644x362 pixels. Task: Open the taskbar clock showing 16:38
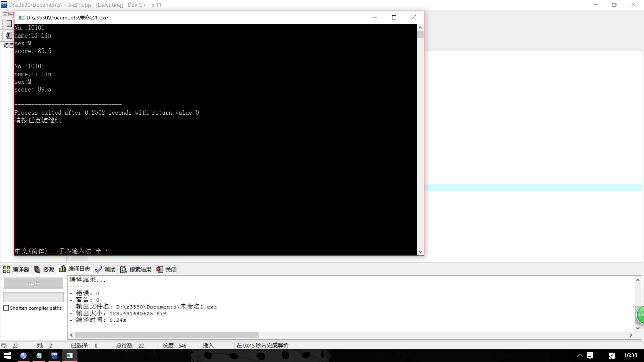[630, 355]
